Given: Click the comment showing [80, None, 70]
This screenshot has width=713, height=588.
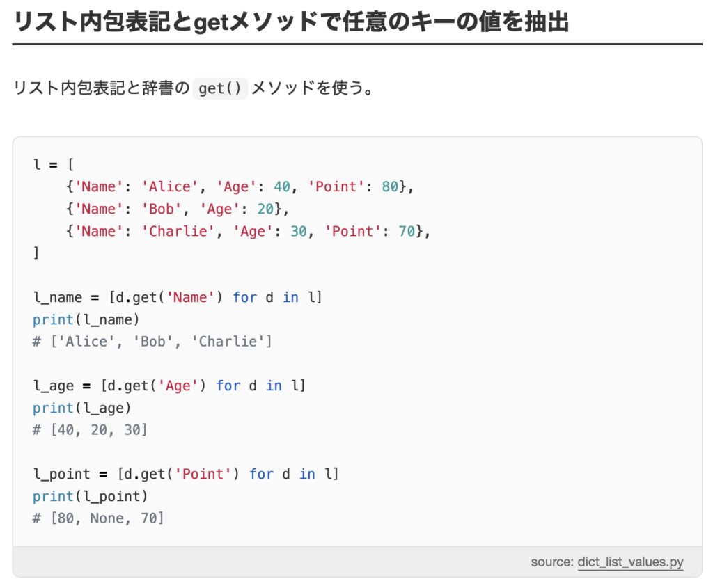Looking at the screenshot, I should (x=98, y=518).
